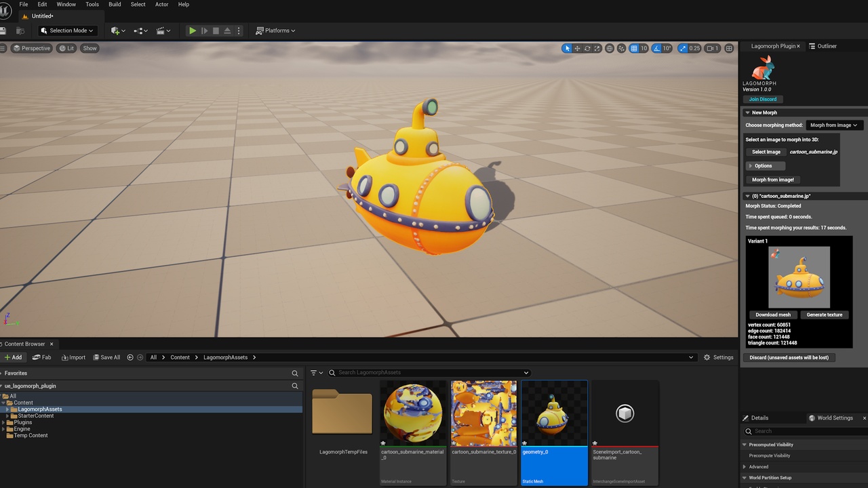Collapse the New Morph section
This screenshot has width=868, height=488.
coord(748,113)
